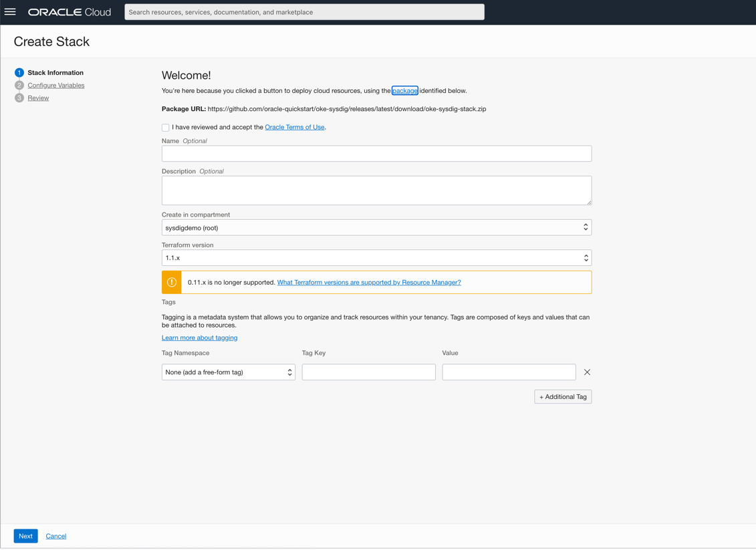Click the Package URL text
The height and width of the screenshot is (550, 756).
click(324, 109)
